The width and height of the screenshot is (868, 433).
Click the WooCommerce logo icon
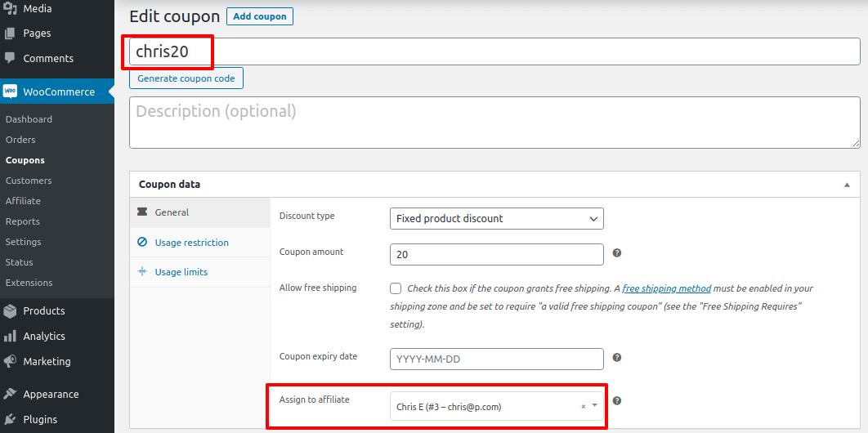coord(10,92)
